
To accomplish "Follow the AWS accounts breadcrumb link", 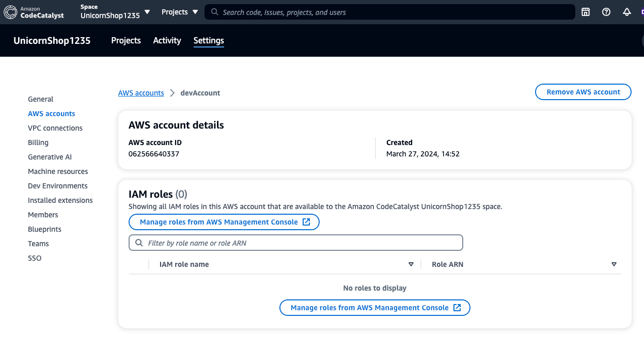I will click(141, 93).
